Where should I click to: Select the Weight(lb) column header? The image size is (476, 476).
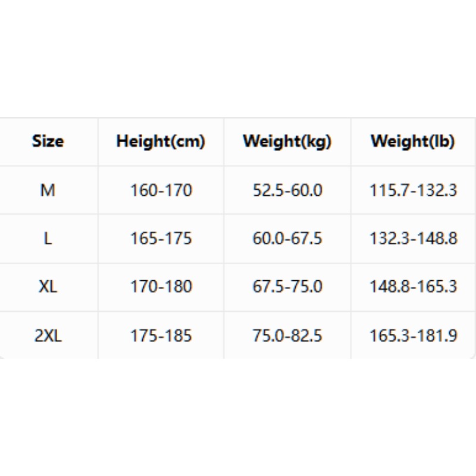[x=413, y=142]
